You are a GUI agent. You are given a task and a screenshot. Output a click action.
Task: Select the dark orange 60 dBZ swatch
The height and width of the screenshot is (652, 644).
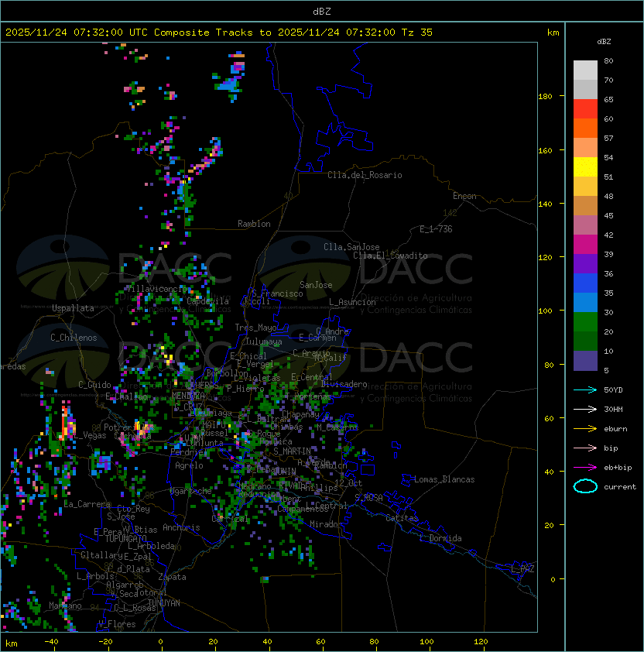pos(585,128)
